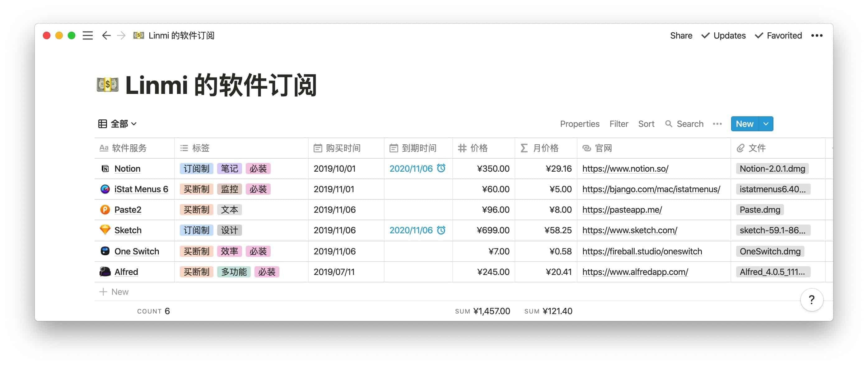Open the 价格 column header menu
The width and height of the screenshot is (868, 367).
point(483,148)
